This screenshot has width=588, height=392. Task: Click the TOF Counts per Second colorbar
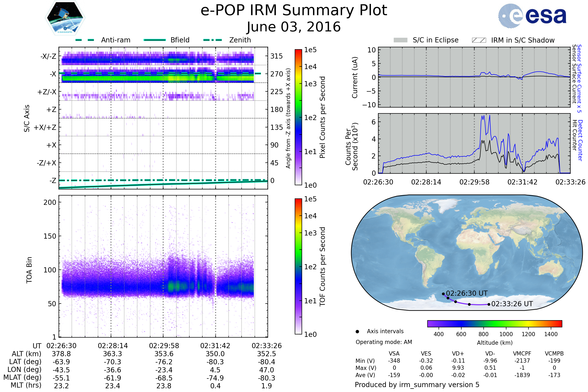pyautogui.click(x=298, y=267)
